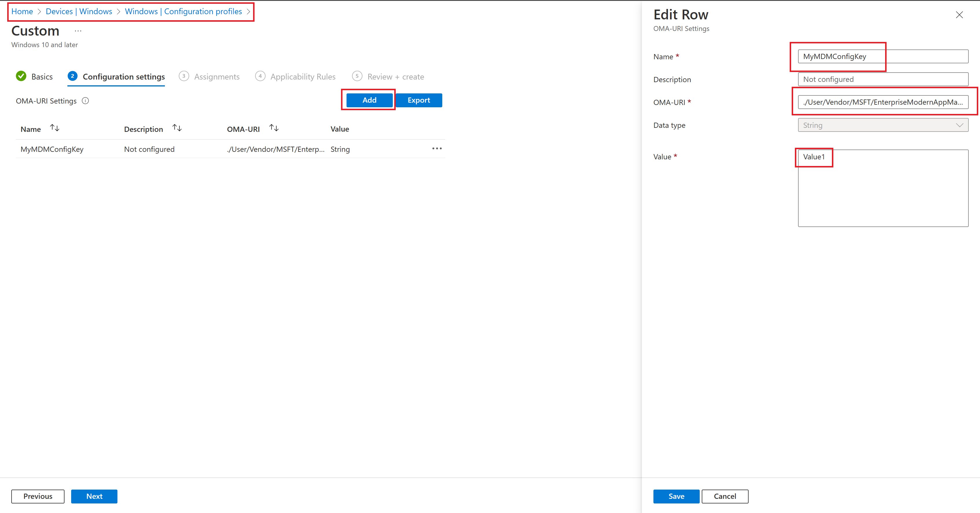Switch to the Review + create step
Image resolution: width=980 pixels, height=513 pixels.
pos(395,77)
